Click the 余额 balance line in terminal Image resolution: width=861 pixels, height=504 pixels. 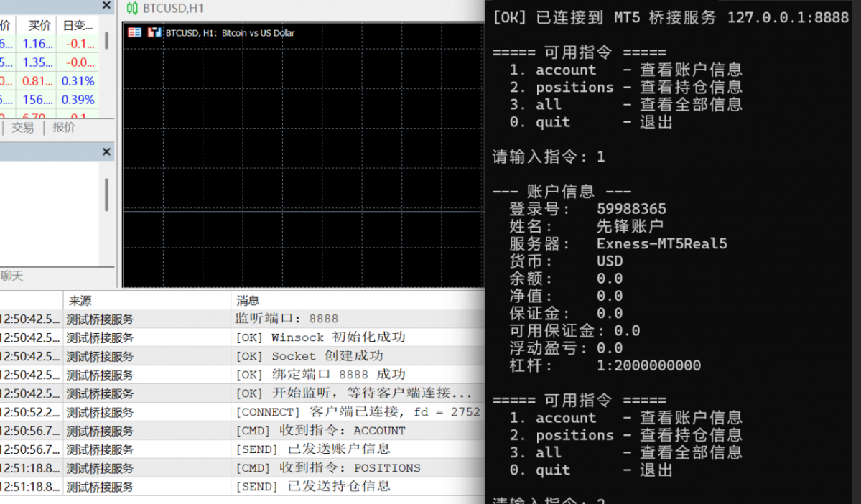[x=566, y=279]
